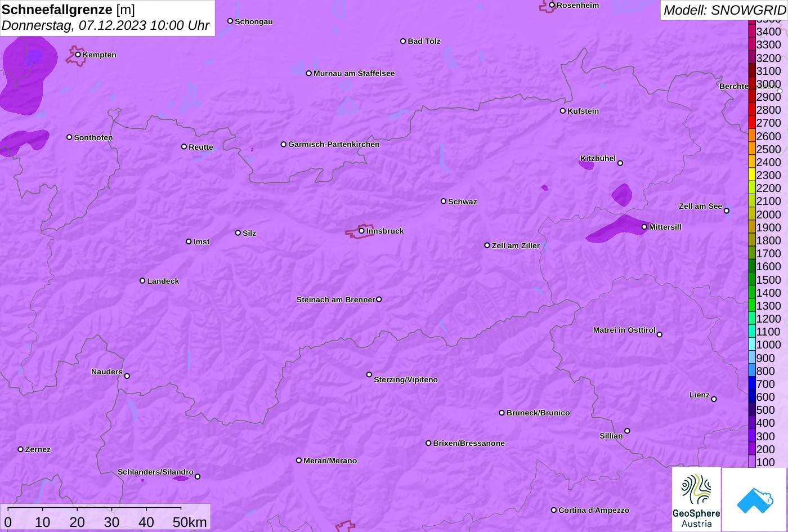Select the Schlanders/Silandro label
The image size is (788, 532).
tap(155, 472)
